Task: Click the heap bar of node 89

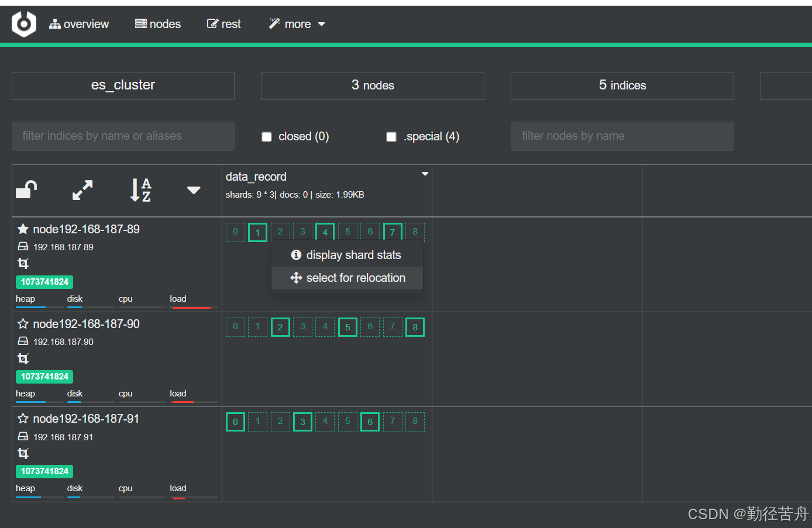Action: [x=39, y=307]
